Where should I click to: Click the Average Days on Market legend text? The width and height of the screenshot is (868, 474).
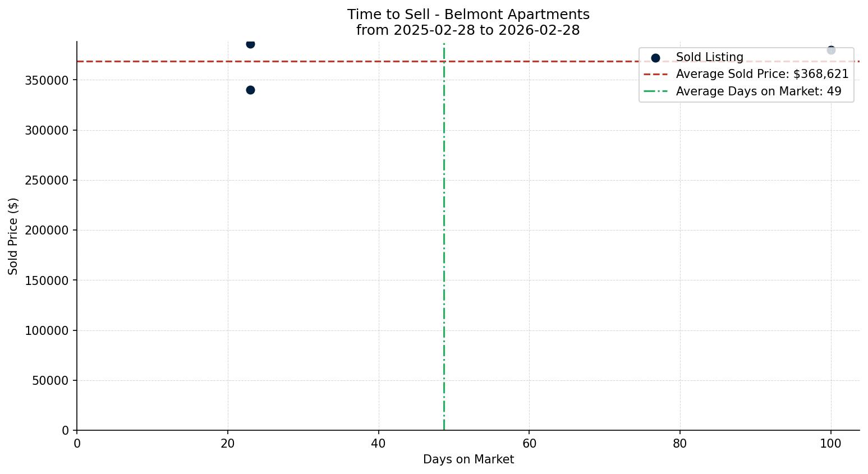pos(758,91)
